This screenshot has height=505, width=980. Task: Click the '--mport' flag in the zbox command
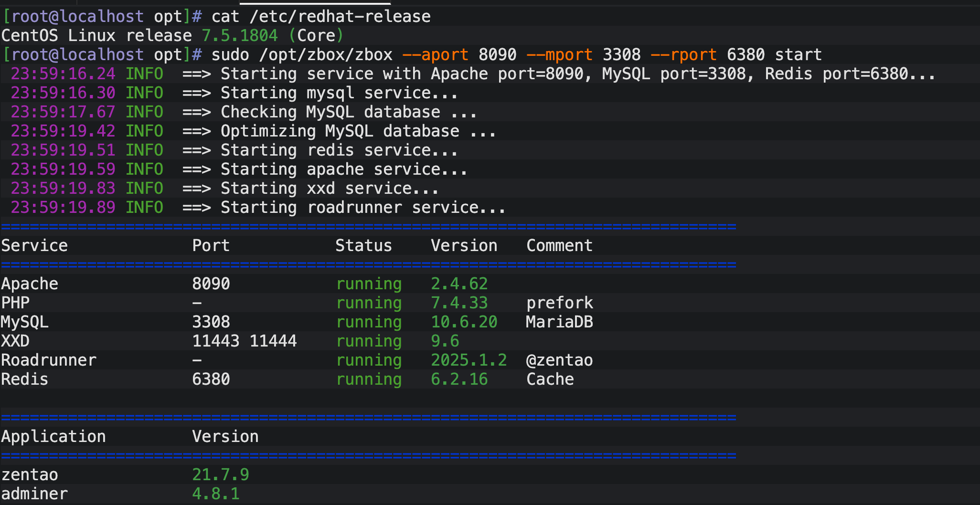click(x=559, y=55)
